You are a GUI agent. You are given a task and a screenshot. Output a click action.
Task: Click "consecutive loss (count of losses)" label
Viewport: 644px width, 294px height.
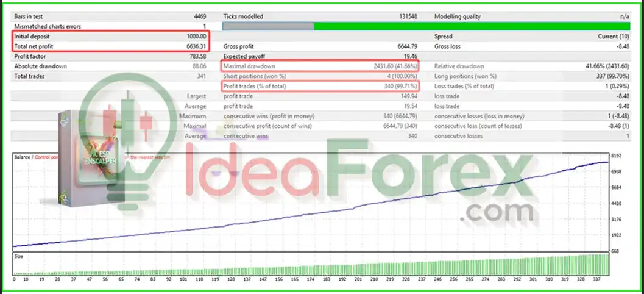pos(478,126)
